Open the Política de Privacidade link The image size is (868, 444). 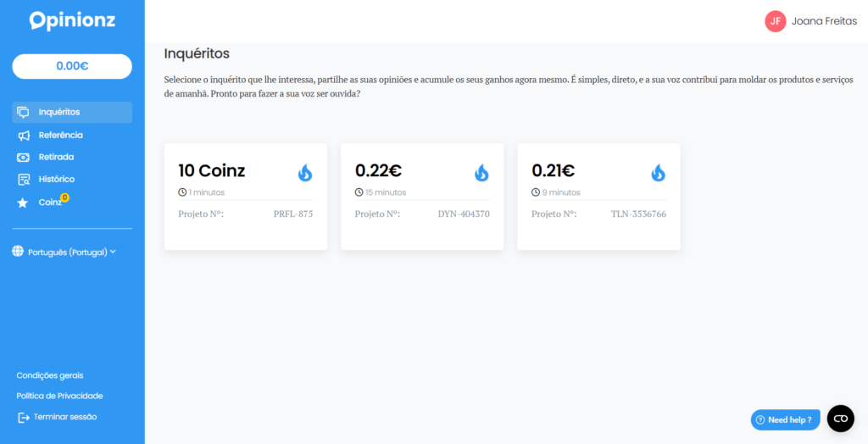click(60, 396)
